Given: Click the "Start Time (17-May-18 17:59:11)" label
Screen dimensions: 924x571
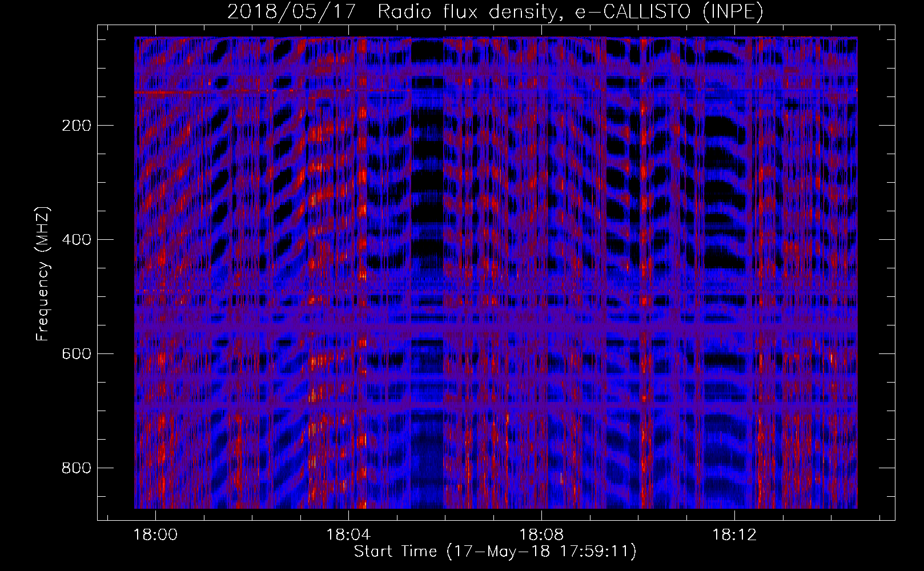Looking at the screenshot, I should [x=495, y=552].
